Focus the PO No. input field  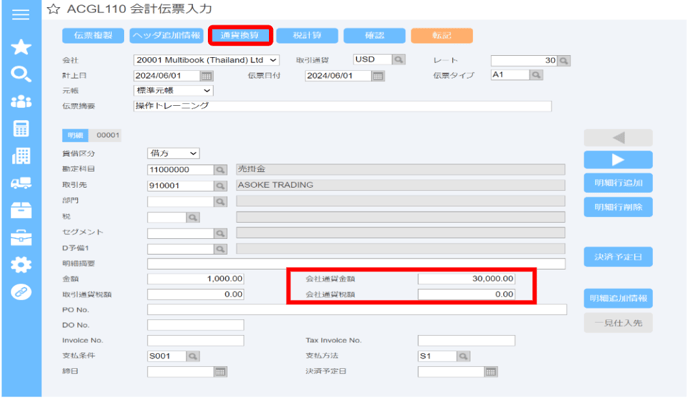357,310
